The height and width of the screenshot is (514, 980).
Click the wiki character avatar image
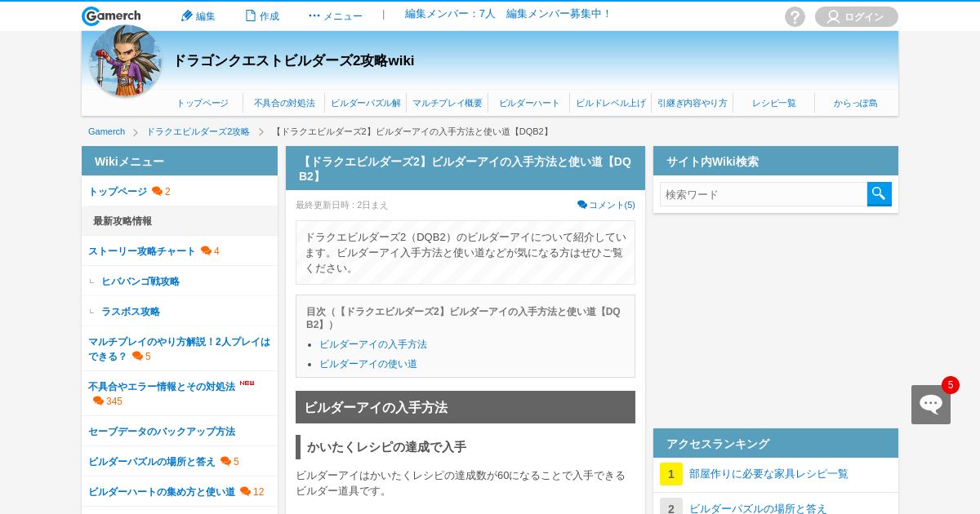[x=125, y=60]
